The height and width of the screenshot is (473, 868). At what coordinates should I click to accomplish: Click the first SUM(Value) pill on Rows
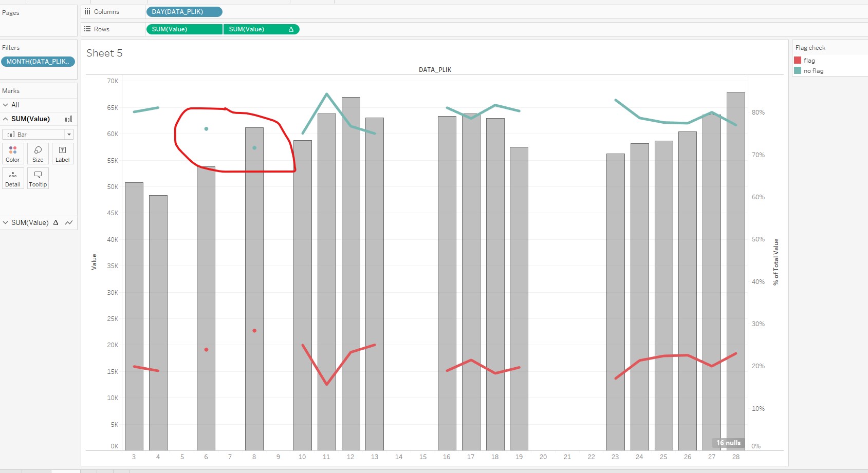184,29
